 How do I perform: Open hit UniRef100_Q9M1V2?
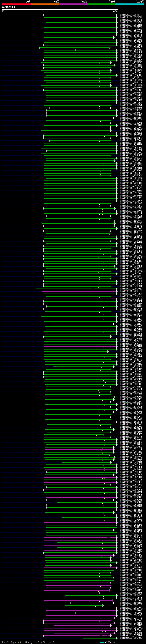coord(131,20)
